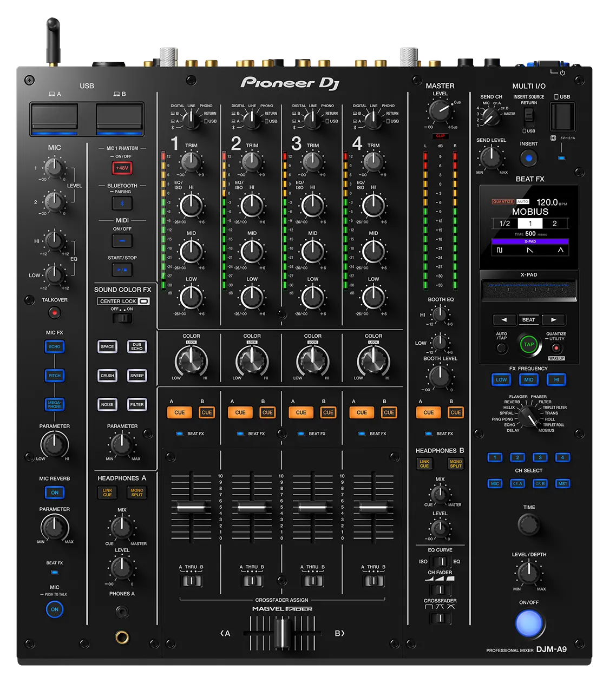This screenshot has height=683, width=616.
Task: Click the channel 2 COLOR knob
Action: point(252,360)
